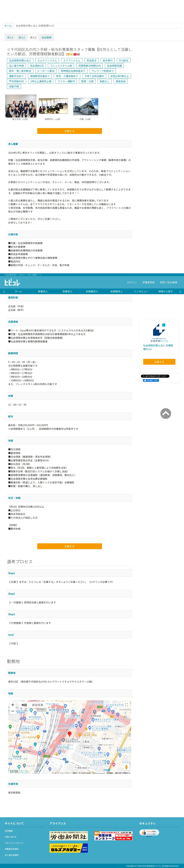Screen dimensions: 184x868
Task: Click the 求職者登録 link
Action: click(148, 282)
